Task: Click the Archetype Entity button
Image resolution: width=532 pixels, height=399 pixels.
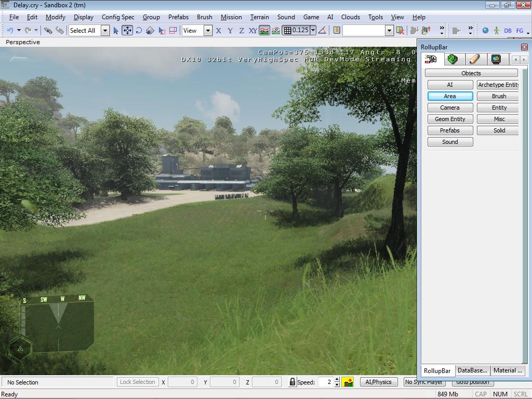Action: point(498,85)
